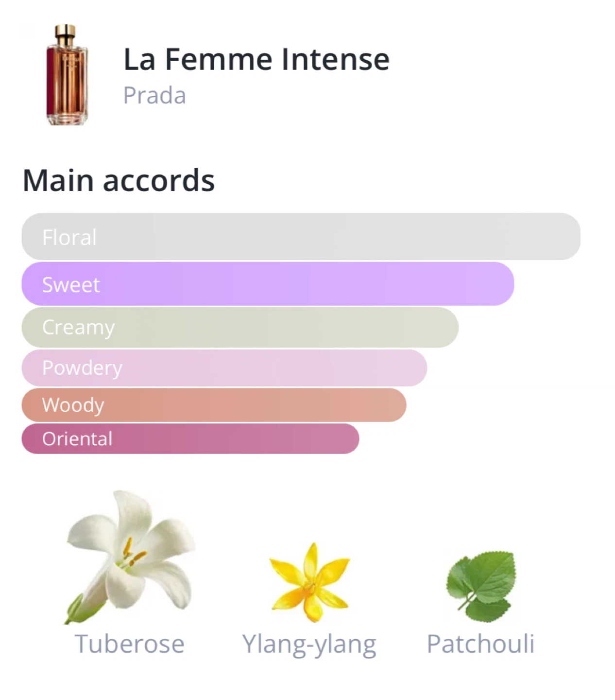Viewport: 615px width, 700px height.
Task: Click the yellow Ylang-ylang flower icon
Action: pos(309,582)
